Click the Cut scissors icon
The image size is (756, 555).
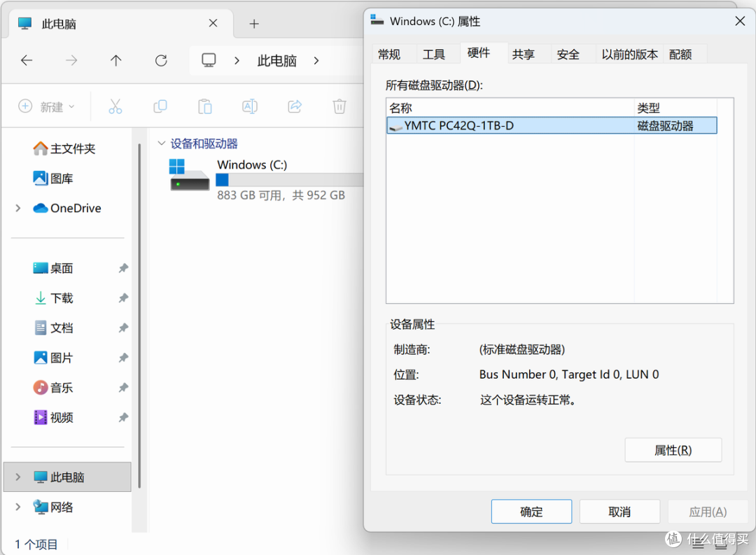[x=115, y=106]
